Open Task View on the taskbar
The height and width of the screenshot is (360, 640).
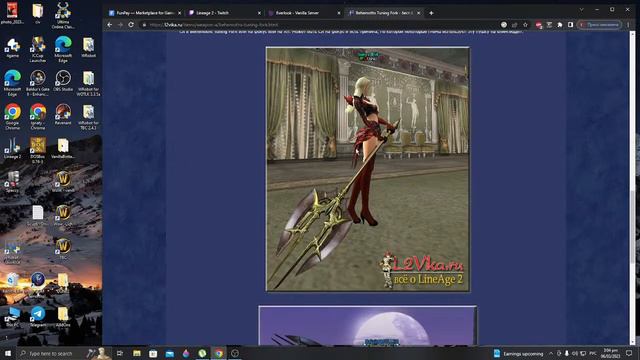(120, 353)
